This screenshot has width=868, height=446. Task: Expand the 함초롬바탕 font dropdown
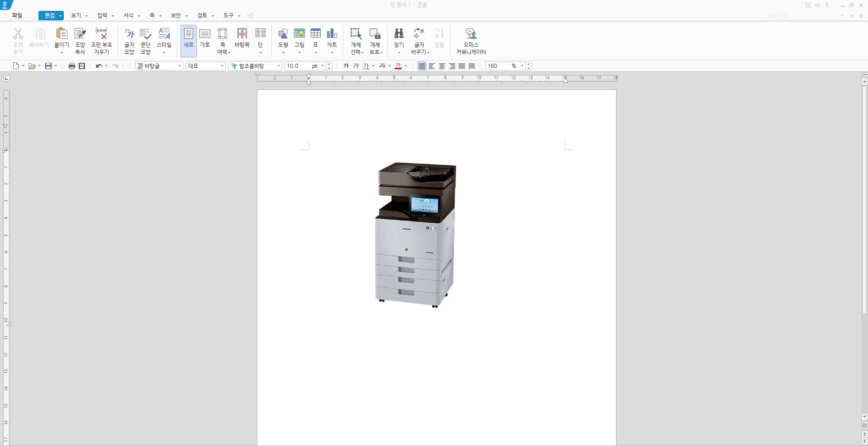279,66
